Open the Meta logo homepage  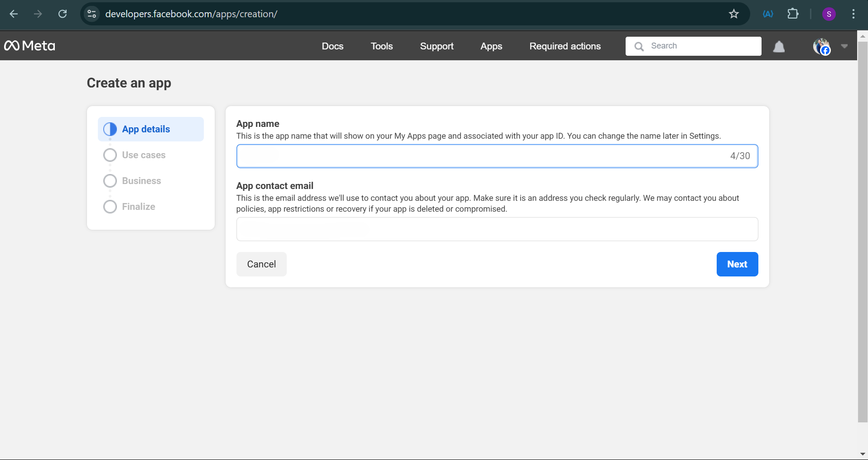point(29,45)
